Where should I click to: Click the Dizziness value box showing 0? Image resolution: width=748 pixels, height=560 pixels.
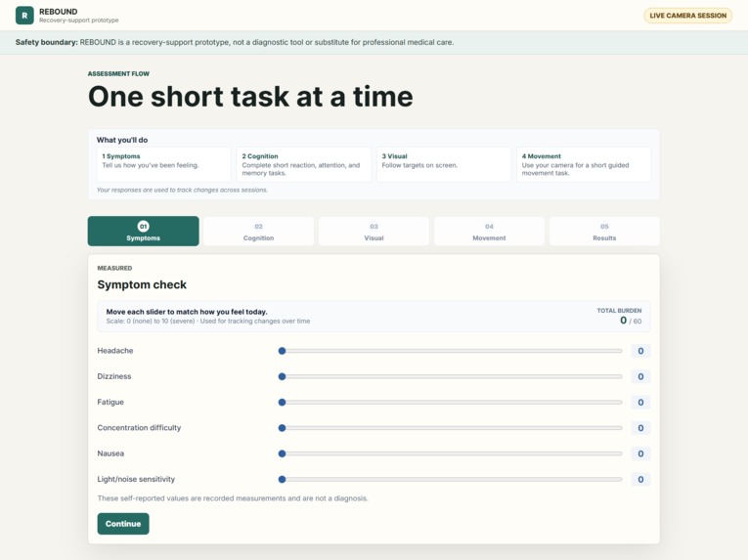coord(640,377)
